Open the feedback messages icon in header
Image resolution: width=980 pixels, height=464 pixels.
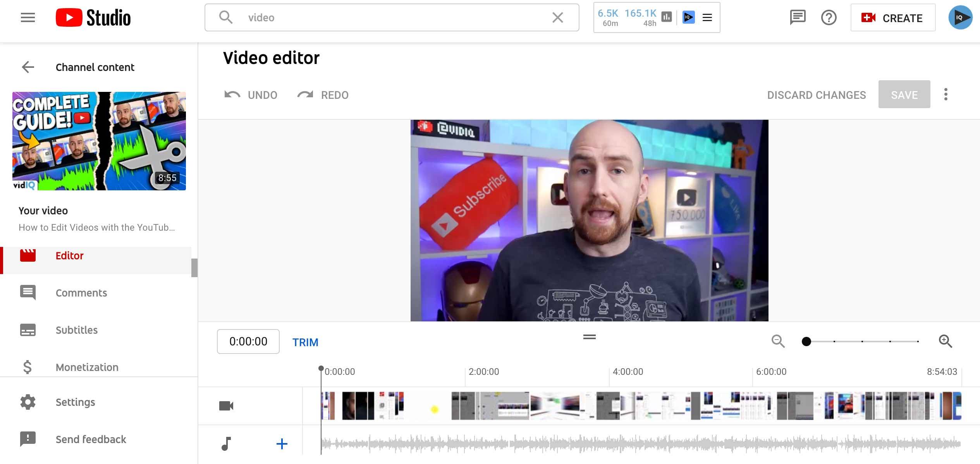click(x=798, y=17)
